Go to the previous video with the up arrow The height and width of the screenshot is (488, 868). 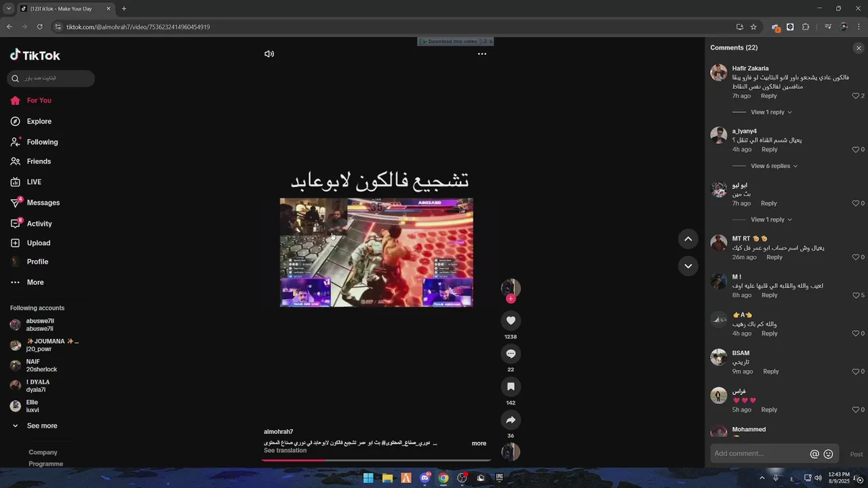coord(688,239)
